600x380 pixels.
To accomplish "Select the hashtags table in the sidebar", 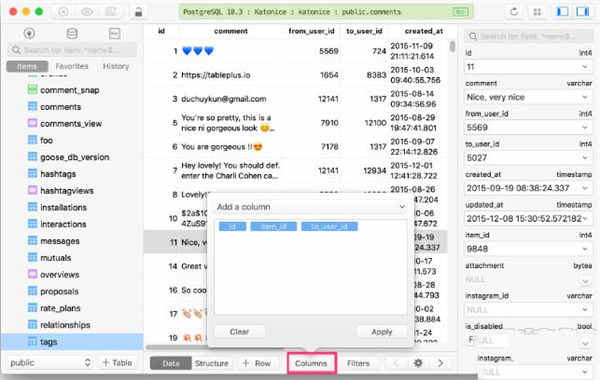I will pyautogui.click(x=58, y=174).
